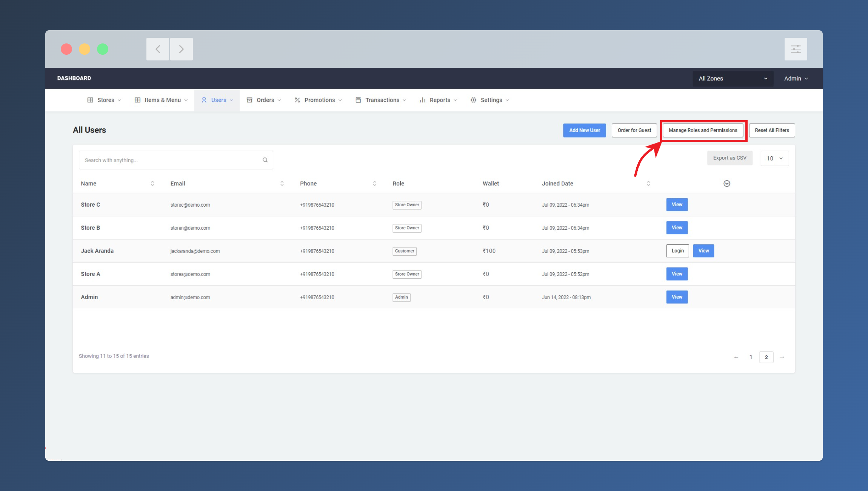Go to previous page arrow
The image size is (868, 491).
coord(736,357)
